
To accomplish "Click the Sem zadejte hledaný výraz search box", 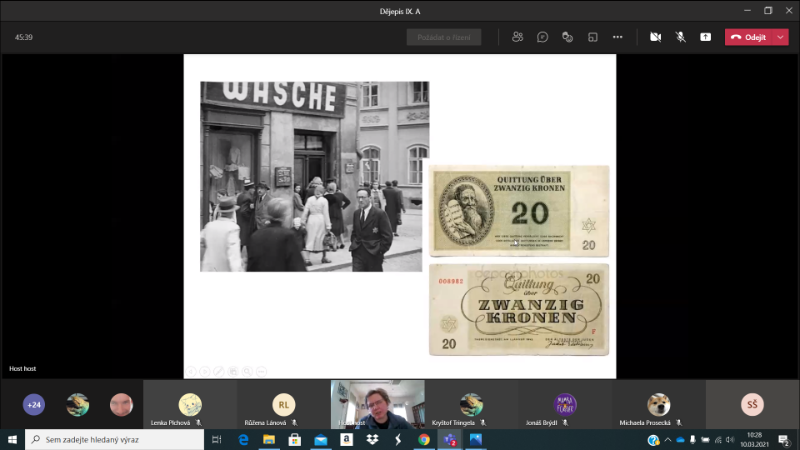I will (x=114, y=439).
